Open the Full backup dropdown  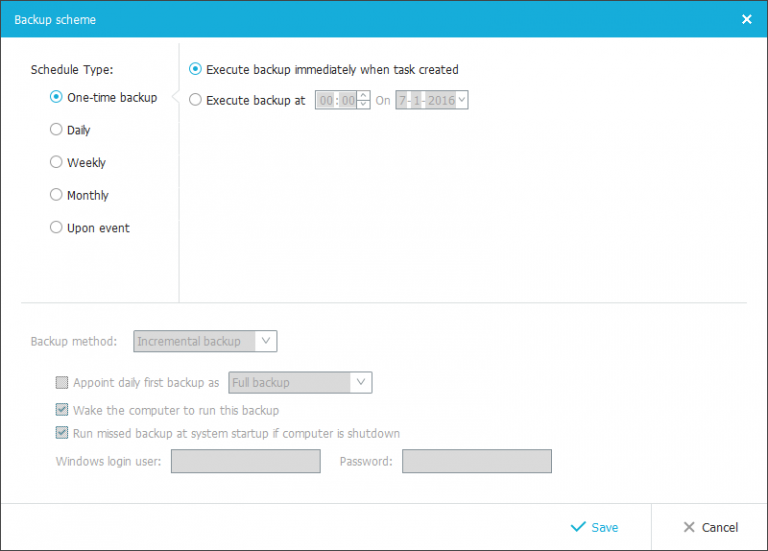[361, 382]
